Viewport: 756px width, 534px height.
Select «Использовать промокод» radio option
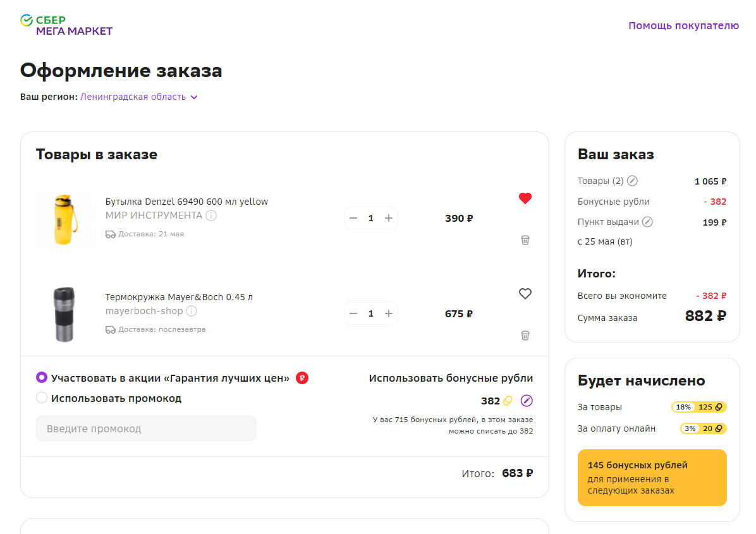click(42, 398)
